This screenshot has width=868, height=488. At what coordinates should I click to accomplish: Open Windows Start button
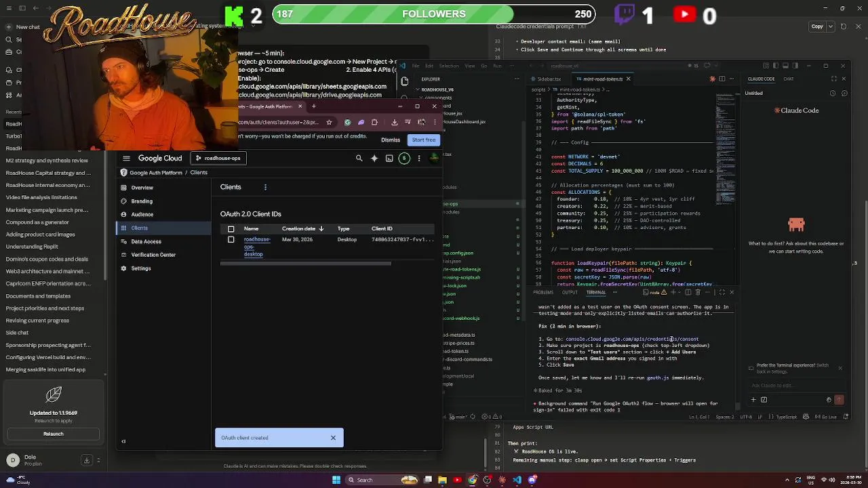tap(336, 480)
